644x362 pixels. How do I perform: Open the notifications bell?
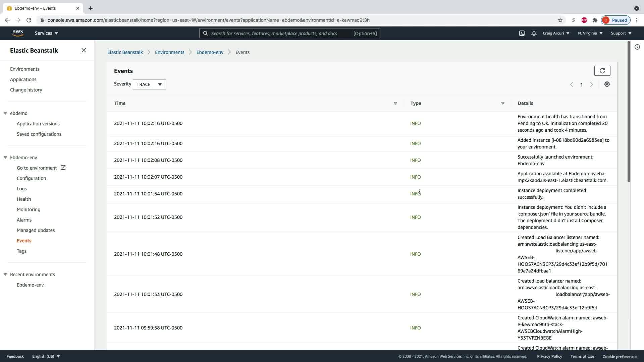(534, 33)
